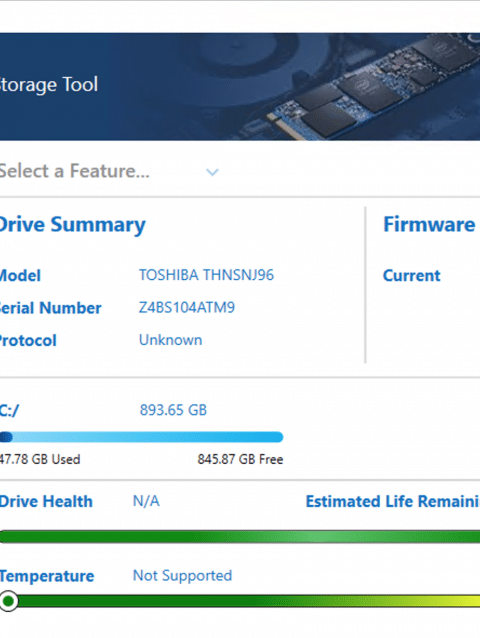Click the Z4BS104ATM9 serial number text
The height and width of the screenshot is (638, 480).
187,307
